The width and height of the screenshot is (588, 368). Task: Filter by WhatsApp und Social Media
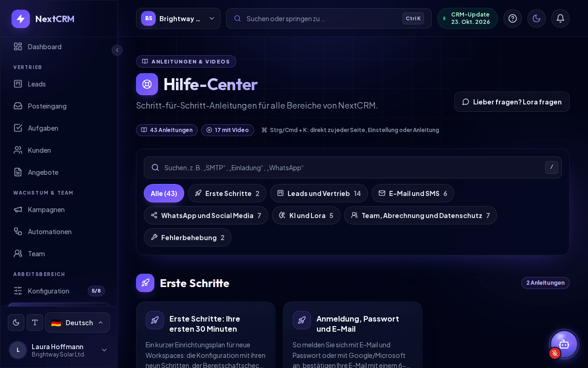click(206, 215)
